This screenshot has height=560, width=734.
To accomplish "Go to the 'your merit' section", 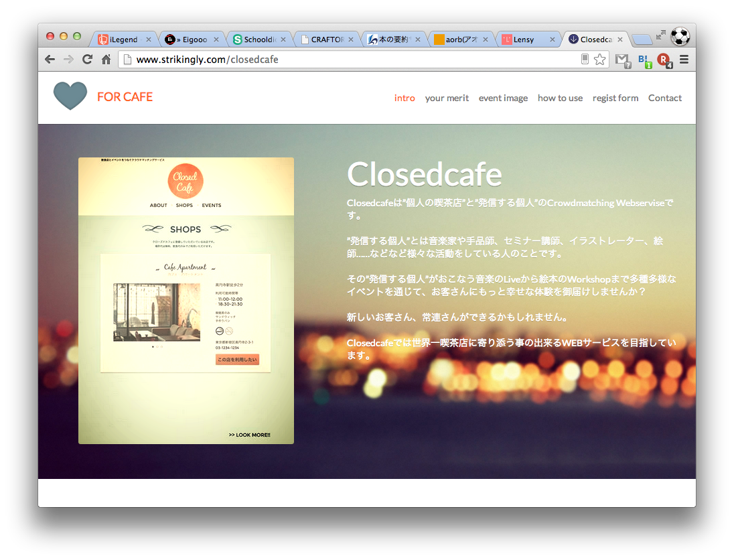I will (x=447, y=98).
